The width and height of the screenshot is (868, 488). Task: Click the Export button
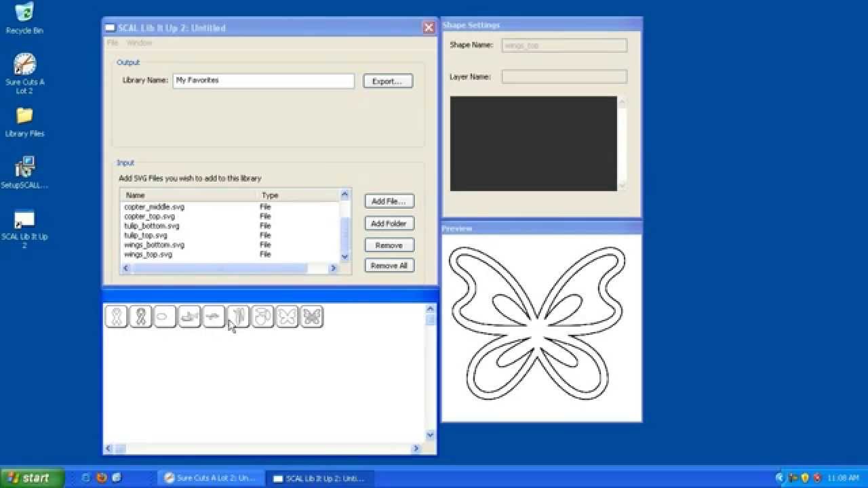tap(388, 81)
